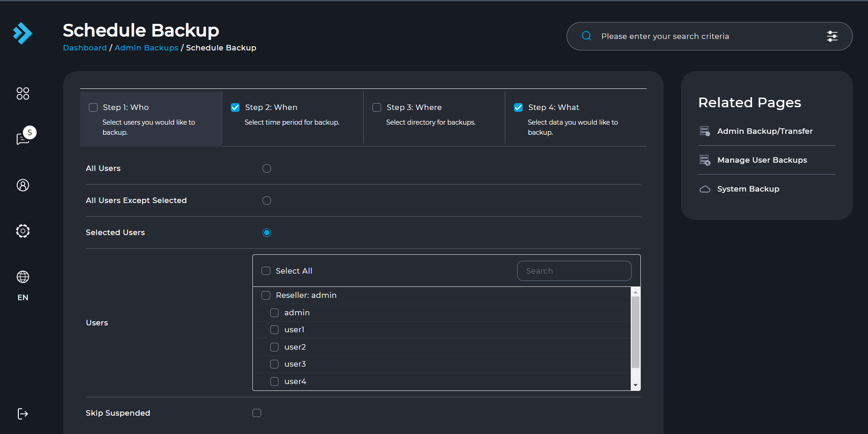Check the user3 checkbox
This screenshot has width=868, height=434.
click(x=274, y=364)
